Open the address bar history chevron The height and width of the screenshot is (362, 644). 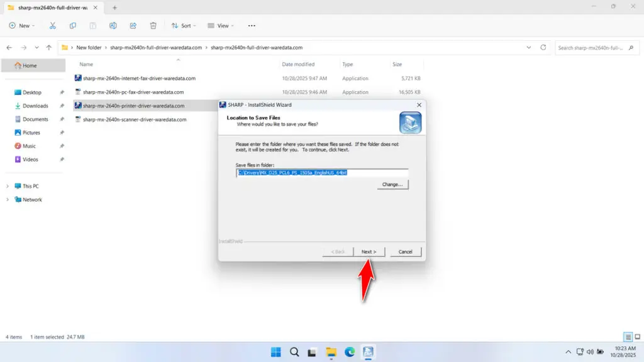click(528, 47)
